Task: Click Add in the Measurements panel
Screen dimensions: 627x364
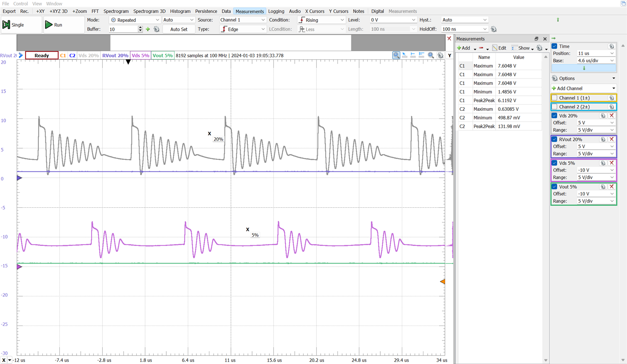Action: coord(463,48)
